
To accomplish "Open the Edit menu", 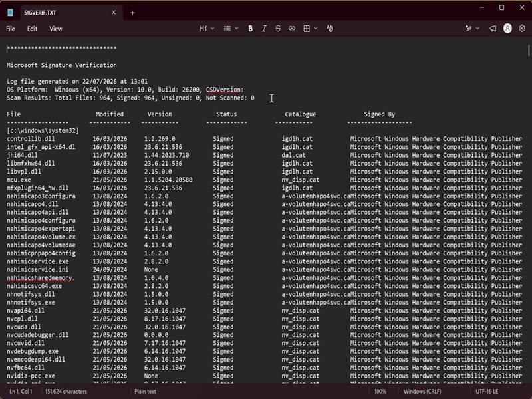I will click(32, 29).
